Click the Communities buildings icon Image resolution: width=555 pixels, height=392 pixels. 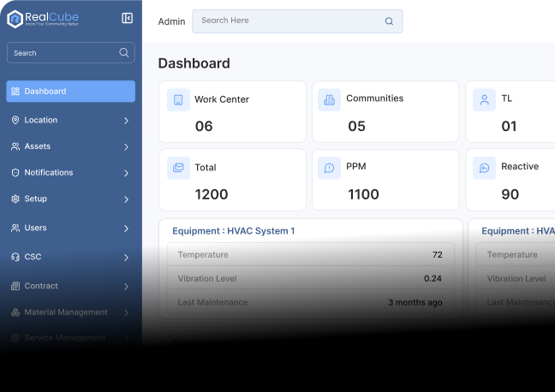pos(329,100)
